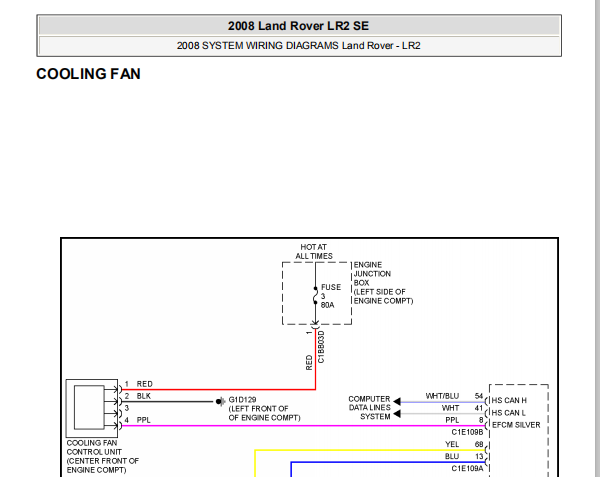Click the ground symbol next to G1D129

pyautogui.click(x=220, y=402)
